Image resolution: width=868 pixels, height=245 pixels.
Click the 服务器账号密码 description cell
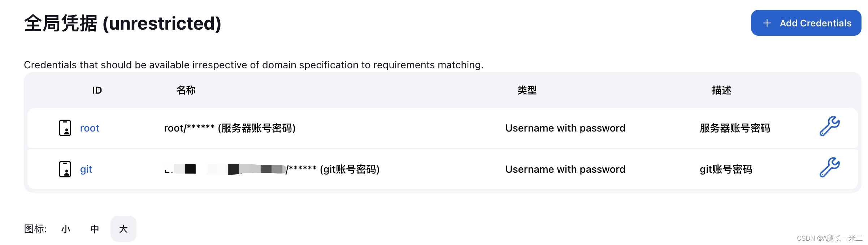pos(735,128)
